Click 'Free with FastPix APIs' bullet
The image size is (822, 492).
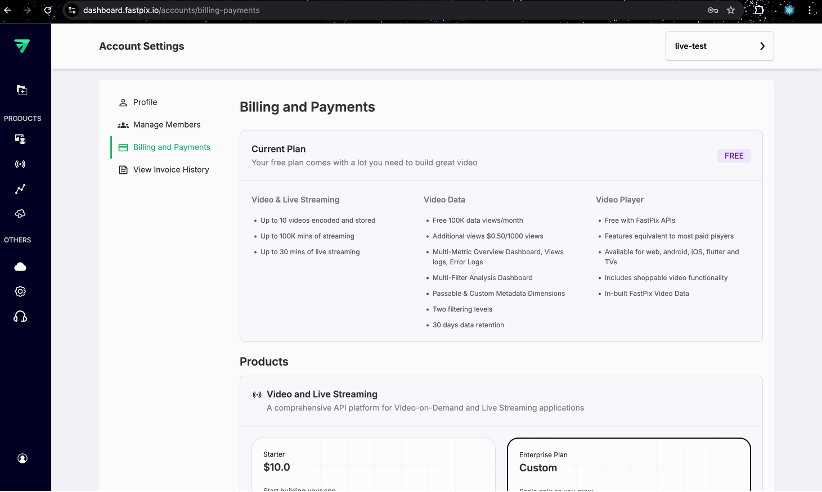(x=640, y=221)
